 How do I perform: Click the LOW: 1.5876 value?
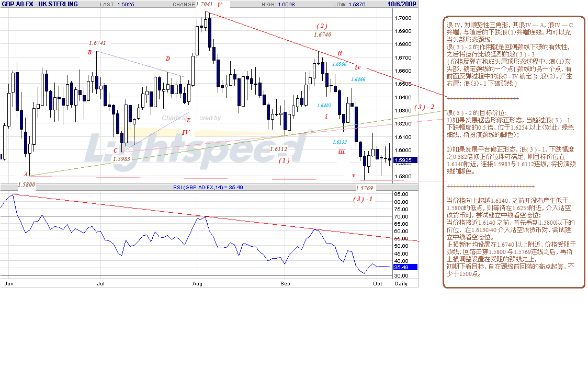(349, 5)
